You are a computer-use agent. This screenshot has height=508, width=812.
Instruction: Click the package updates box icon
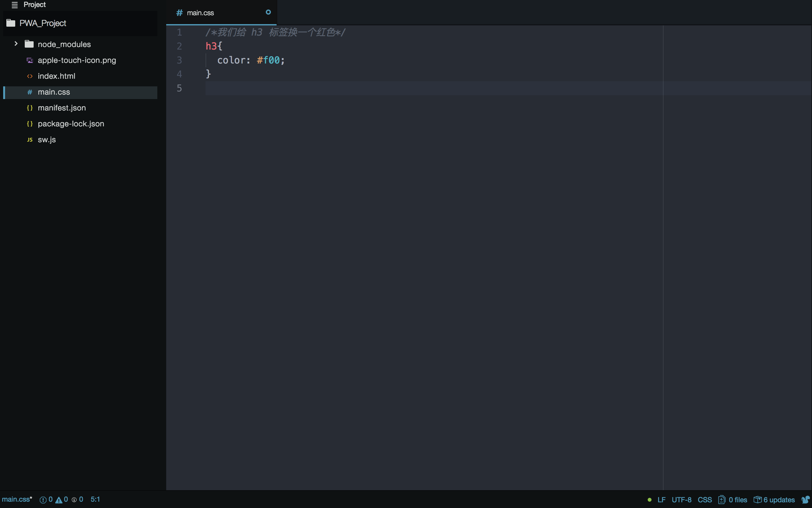(x=757, y=500)
